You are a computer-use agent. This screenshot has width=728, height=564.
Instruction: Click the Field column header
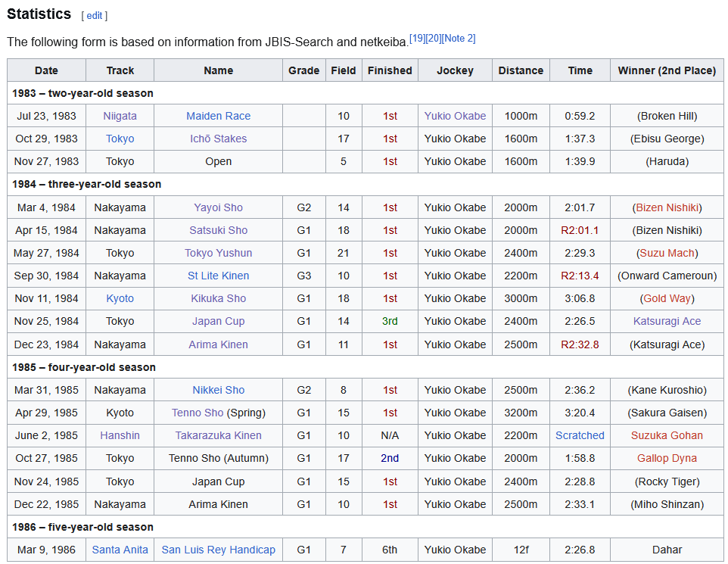point(344,70)
